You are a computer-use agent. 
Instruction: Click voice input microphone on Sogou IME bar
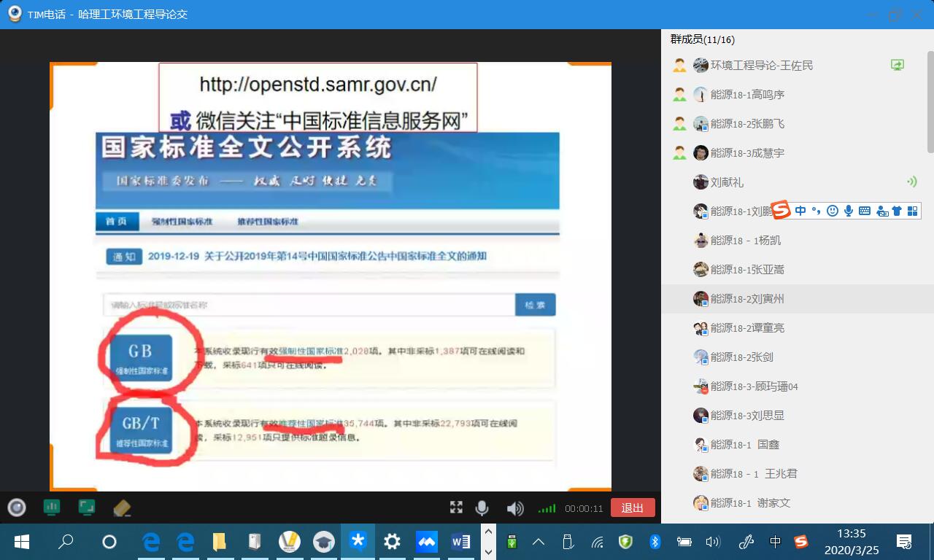point(849,211)
